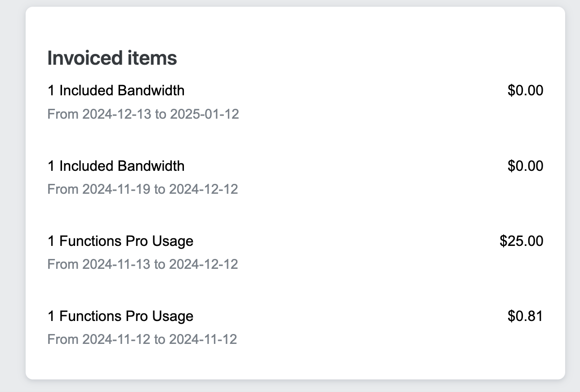Viewport: 580px width, 392px height.
Task: Click the date 2024-12-13
Action: coord(117,114)
